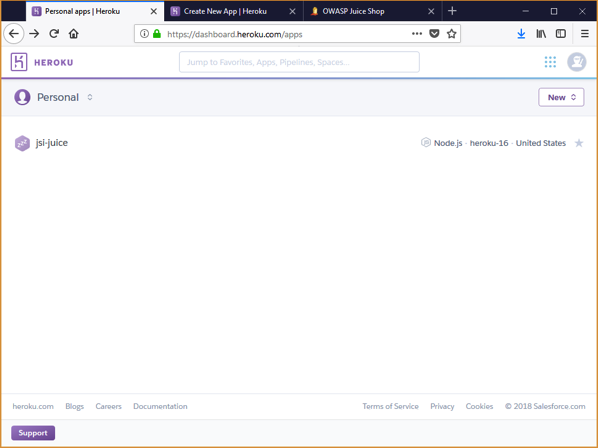This screenshot has width=598, height=448.
Task: Click the jsi-juice sleeping app hexagon icon
Action: tap(22, 143)
